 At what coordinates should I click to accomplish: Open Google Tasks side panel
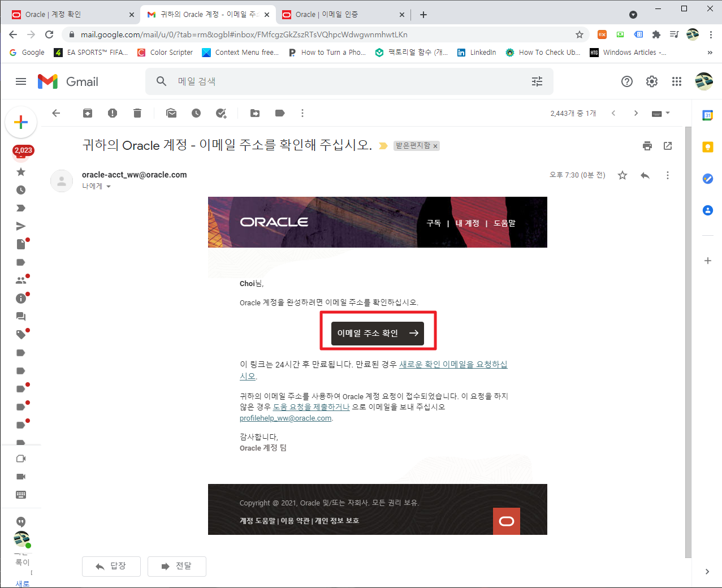[x=707, y=179]
